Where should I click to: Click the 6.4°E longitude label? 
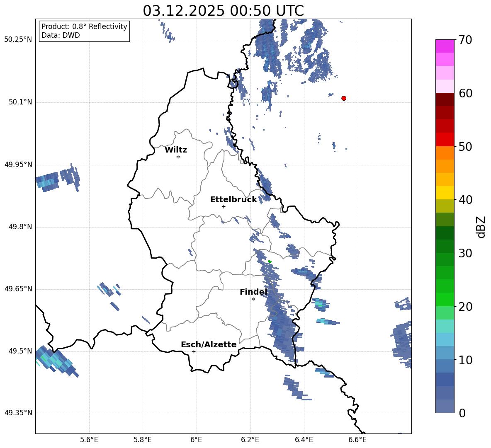pos(304,440)
